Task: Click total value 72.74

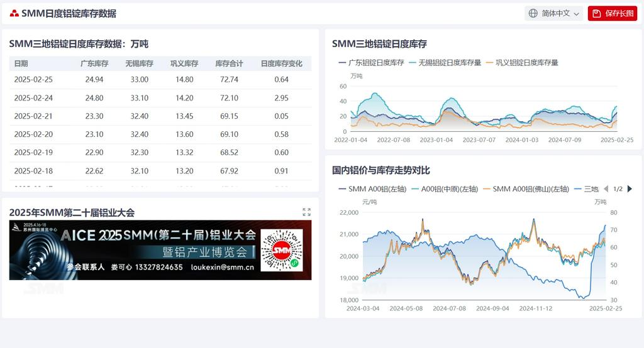Action: pos(229,80)
